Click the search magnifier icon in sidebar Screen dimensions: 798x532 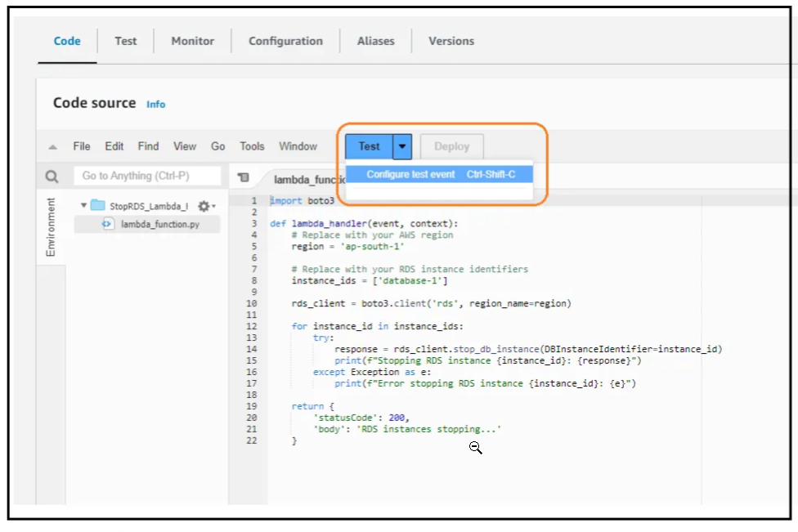[52, 177]
